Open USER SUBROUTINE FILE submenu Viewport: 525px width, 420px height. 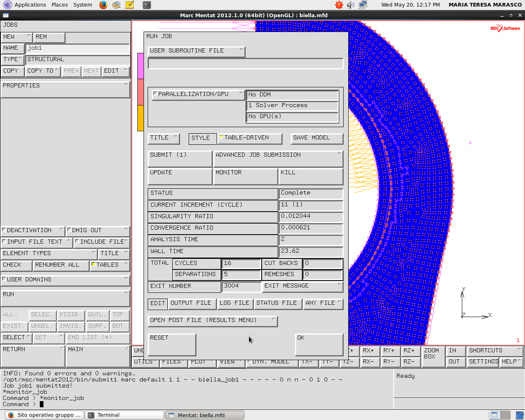(196, 51)
